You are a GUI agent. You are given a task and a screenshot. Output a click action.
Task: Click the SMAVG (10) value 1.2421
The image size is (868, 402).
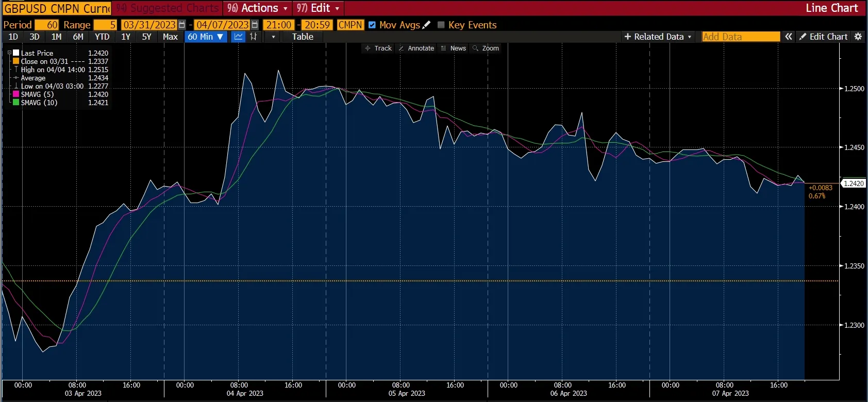98,103
